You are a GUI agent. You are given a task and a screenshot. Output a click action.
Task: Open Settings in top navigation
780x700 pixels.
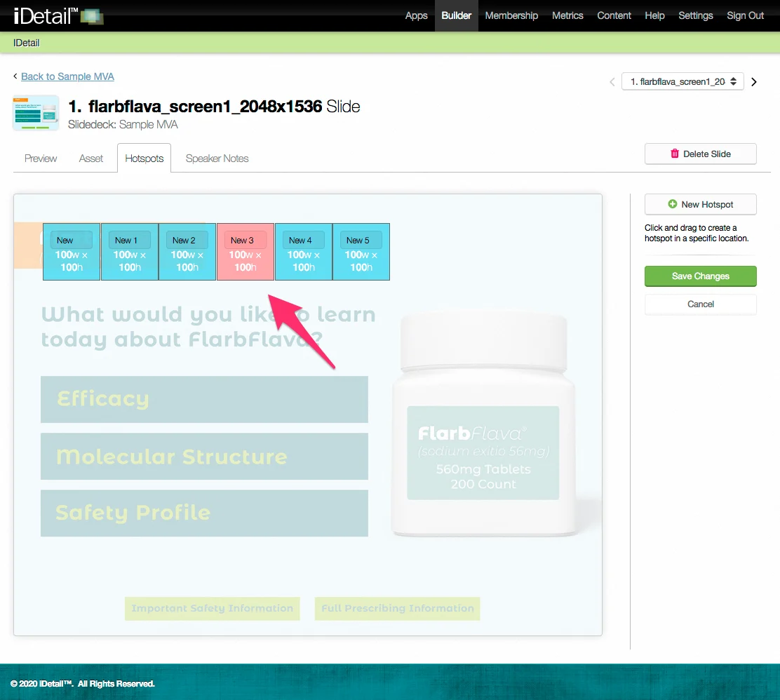[x=695, y=16]
